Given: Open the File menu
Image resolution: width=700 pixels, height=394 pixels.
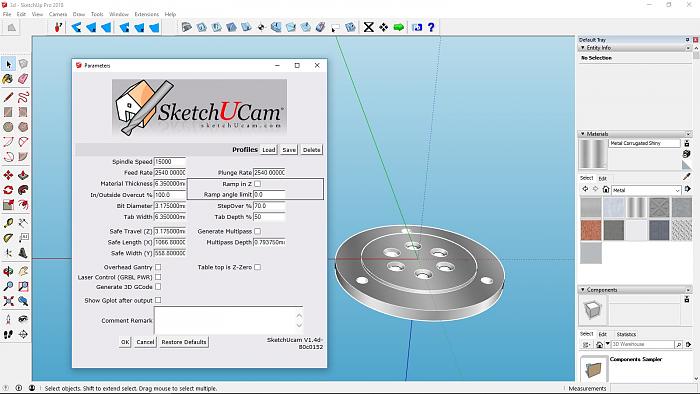Looking at the screenshot, I should 7,14.
